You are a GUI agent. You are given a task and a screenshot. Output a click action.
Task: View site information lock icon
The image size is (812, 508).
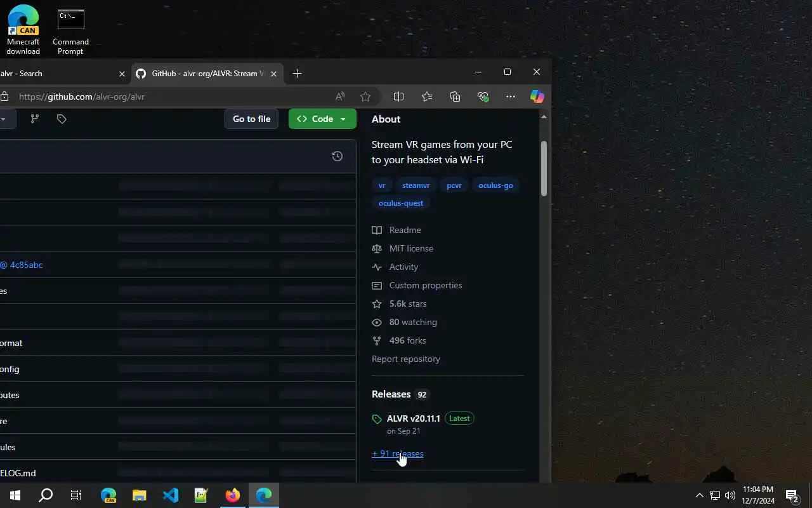click(x=4, y=97)
